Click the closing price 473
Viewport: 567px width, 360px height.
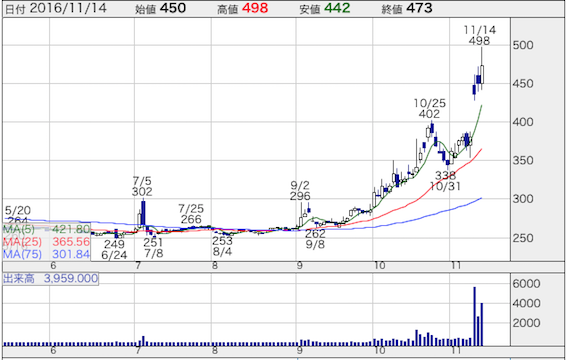419,8
